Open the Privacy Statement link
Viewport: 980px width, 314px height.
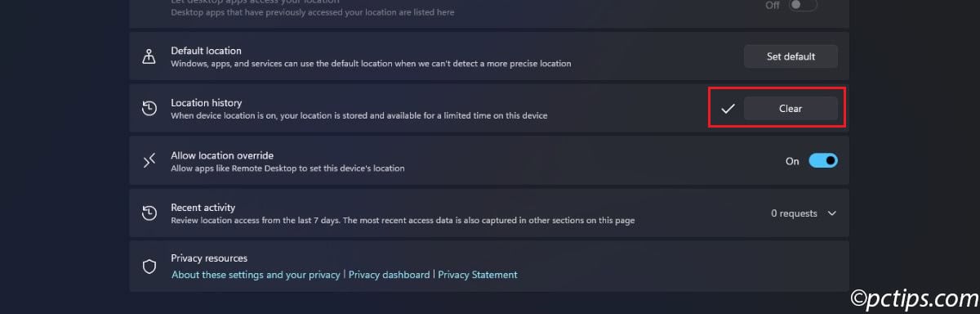[x=478, y=275]
